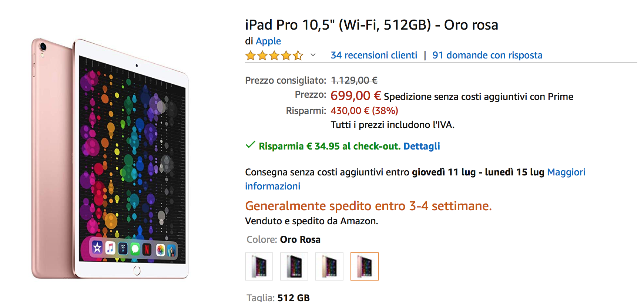Click the Netflix icon on the iPad dock
The height and width of the screenshot is (302, 644).
[x=147, y=249]
